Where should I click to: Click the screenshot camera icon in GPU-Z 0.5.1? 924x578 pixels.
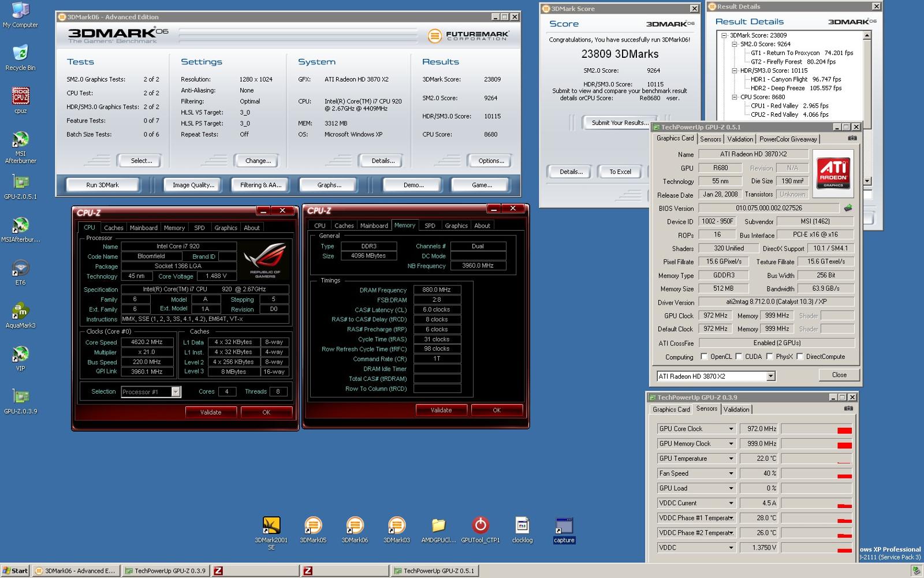852,138
